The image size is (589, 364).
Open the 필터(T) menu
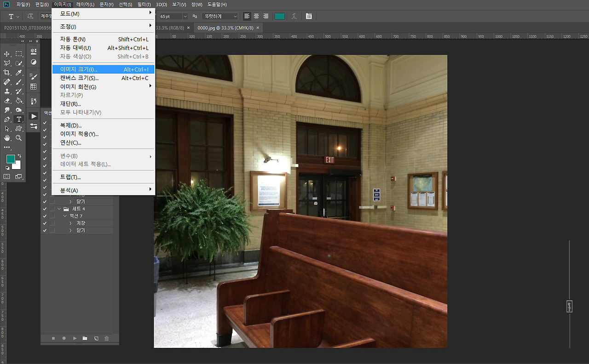pos(144,4)
